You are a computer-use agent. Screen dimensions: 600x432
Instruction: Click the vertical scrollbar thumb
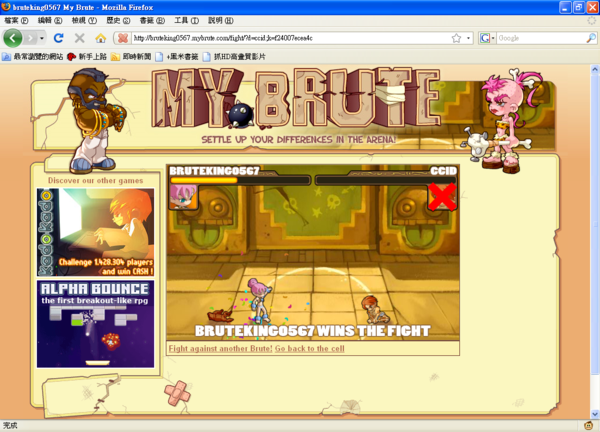(x=595, y=224)
